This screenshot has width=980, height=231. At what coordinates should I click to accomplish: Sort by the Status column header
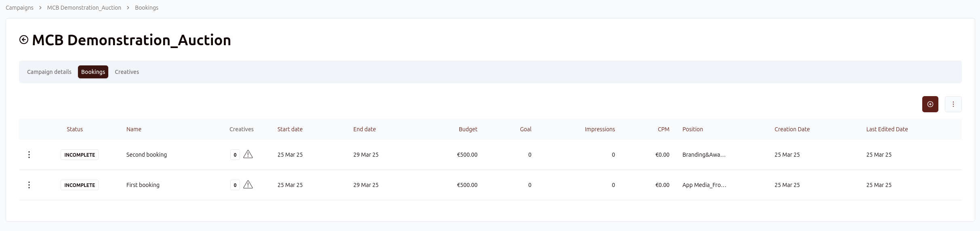click(75, 129)
